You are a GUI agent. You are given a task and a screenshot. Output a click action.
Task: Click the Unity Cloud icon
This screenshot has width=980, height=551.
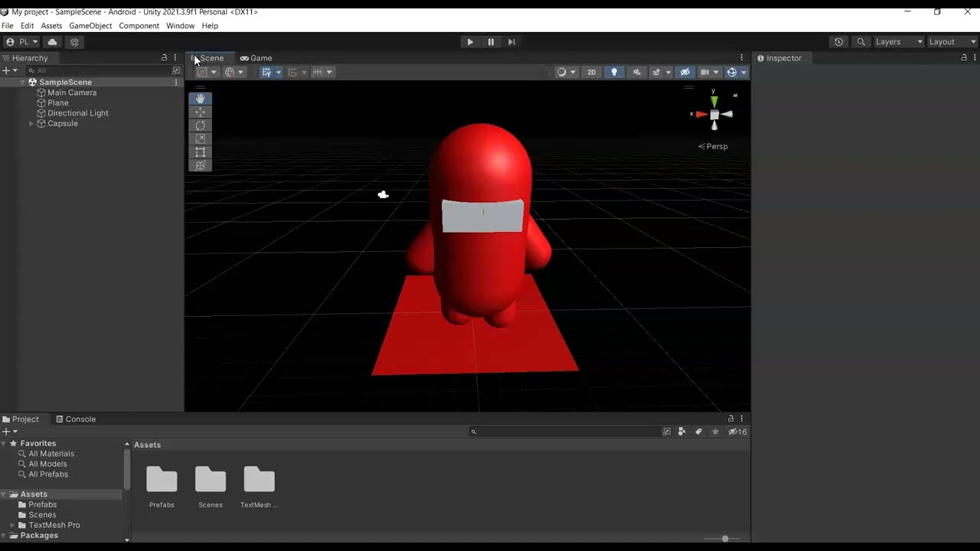click(52, 42)
